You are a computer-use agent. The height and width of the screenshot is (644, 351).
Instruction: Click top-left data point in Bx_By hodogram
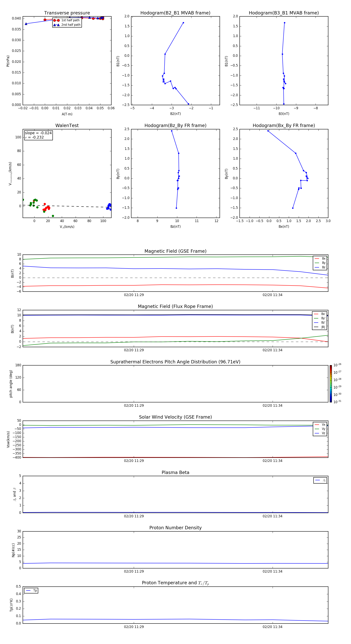pos(268,131)
